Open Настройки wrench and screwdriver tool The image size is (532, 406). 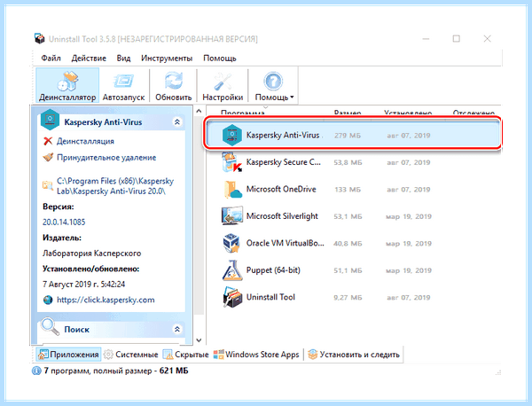pos(223,85)
